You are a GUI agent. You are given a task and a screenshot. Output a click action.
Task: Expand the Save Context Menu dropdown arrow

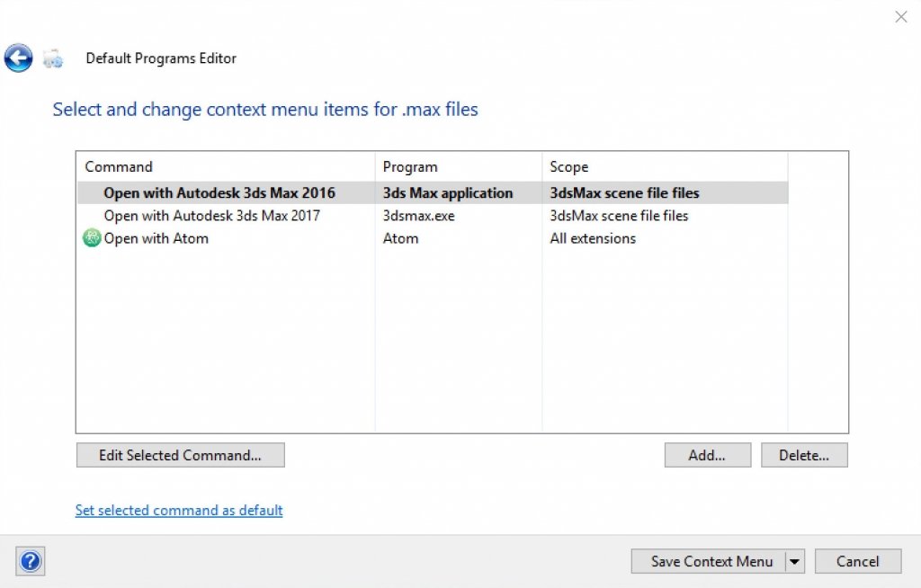[x=795, y=562]
